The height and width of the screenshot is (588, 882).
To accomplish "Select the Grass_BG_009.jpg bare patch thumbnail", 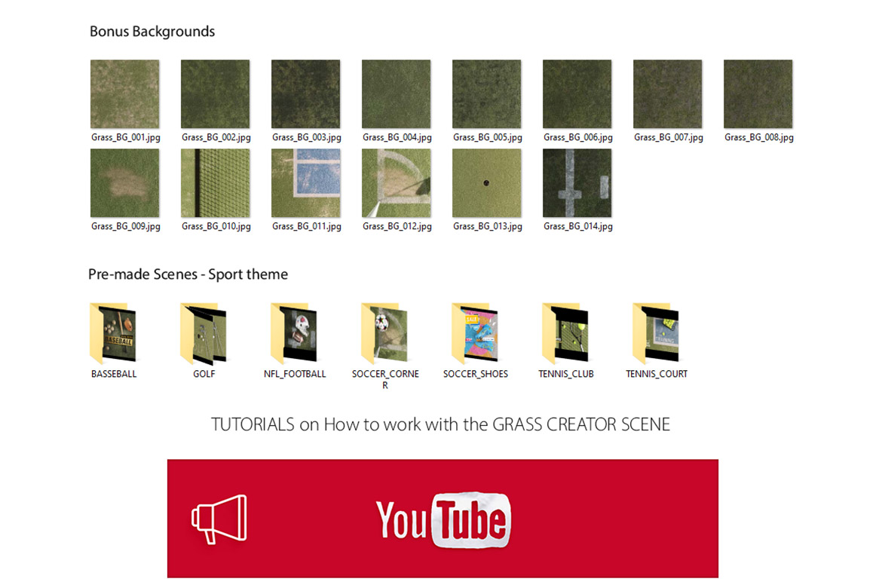I will click(125, 183).
